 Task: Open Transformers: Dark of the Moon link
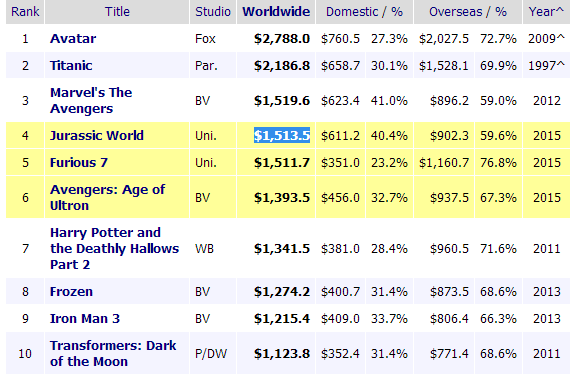coord(113,353)
